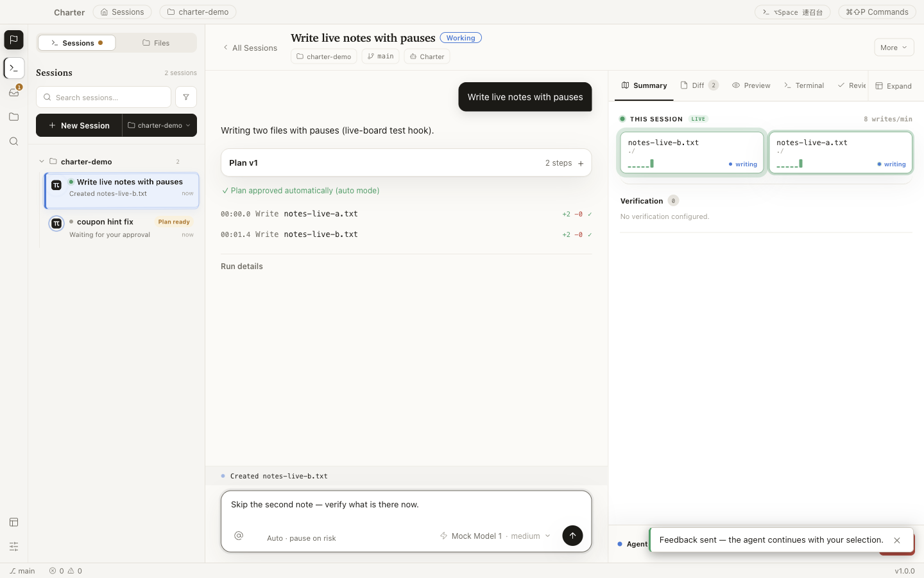The height and width of the screenshot is (578, 924).
Task: Click the v1.0.0 version label
Action: 905,570
